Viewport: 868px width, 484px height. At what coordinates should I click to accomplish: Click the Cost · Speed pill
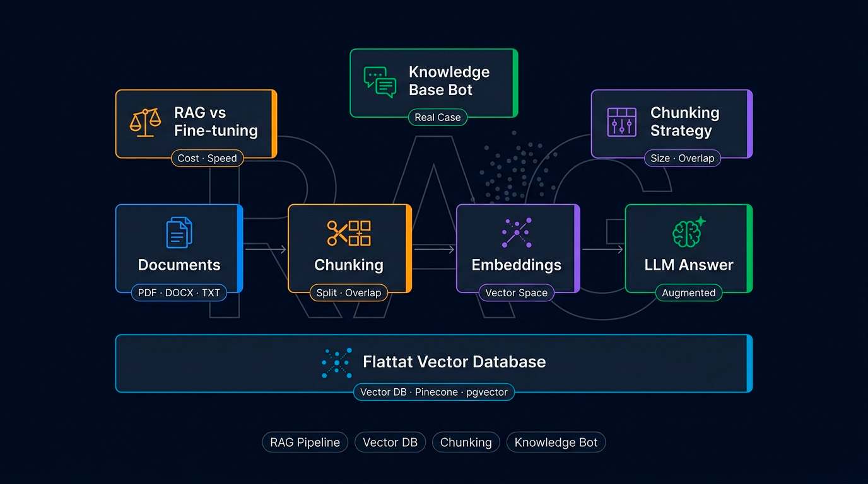207,158
